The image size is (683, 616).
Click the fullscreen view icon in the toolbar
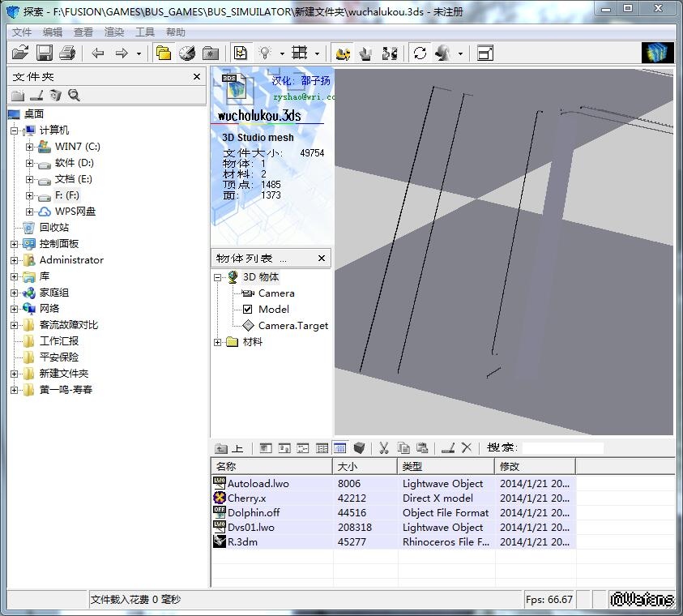coord(485,53)
